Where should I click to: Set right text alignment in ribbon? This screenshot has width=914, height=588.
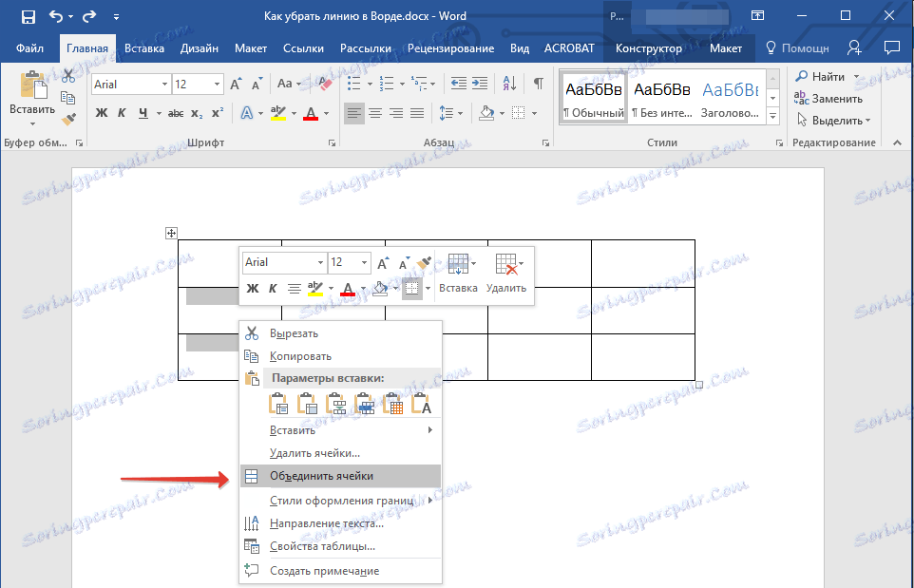[396, 113]
